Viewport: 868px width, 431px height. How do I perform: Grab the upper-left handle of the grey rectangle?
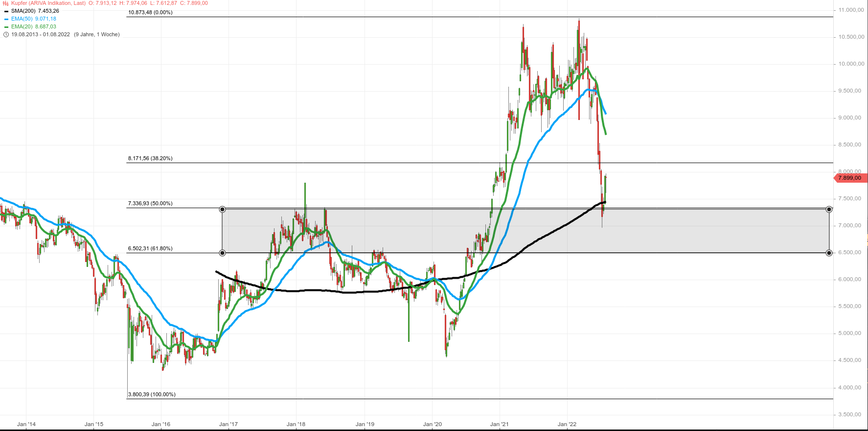[223, 209]
